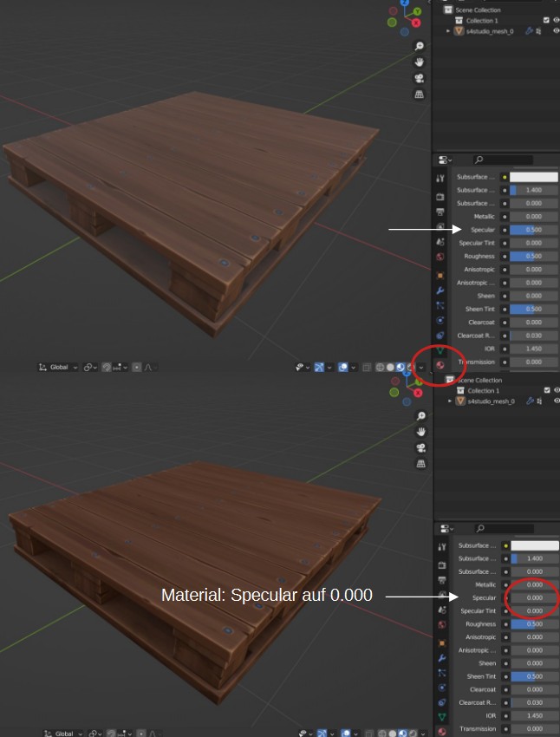
Task: Click the pan hand gizmo in lower viewport
Action: 421,432
